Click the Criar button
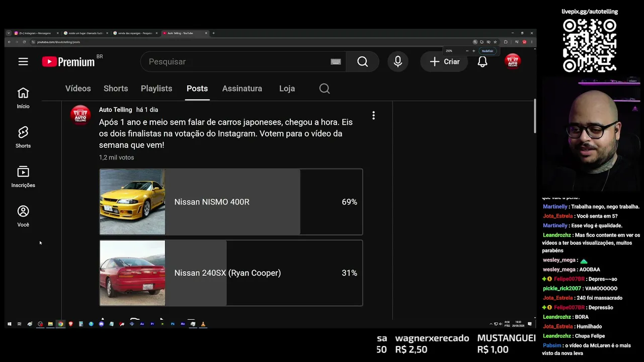The image size is (644, 362). click(444, 61)
